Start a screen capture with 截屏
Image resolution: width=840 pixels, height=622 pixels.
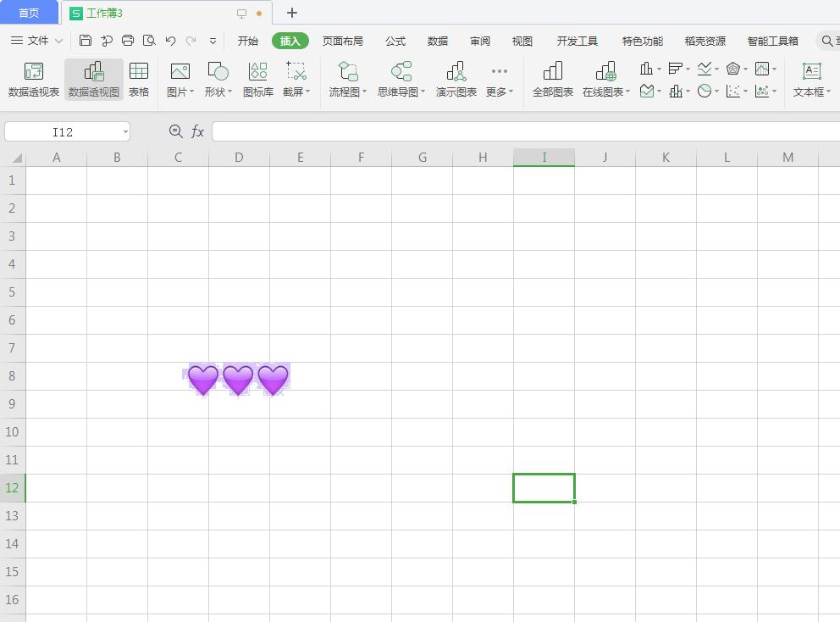click(296, 80)
